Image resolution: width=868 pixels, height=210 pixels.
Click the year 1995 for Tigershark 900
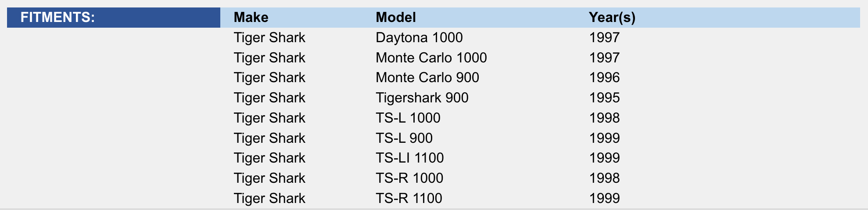click(x=604, y=98)
